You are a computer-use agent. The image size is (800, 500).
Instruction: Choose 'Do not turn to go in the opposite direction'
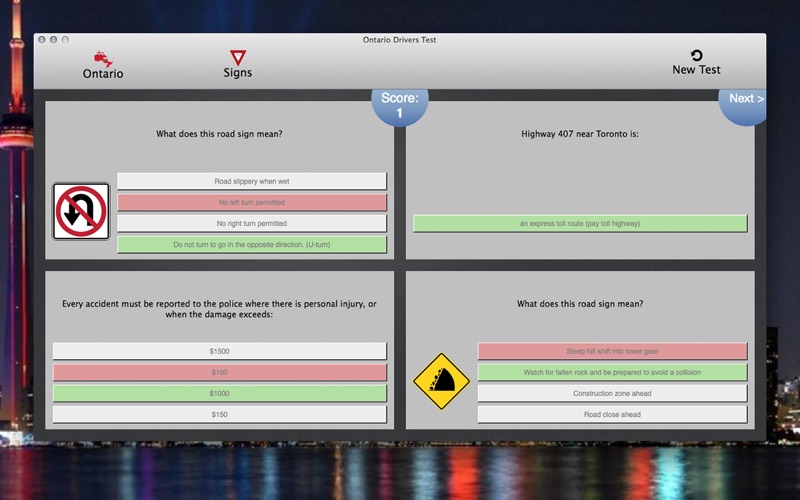pos(252,244)
